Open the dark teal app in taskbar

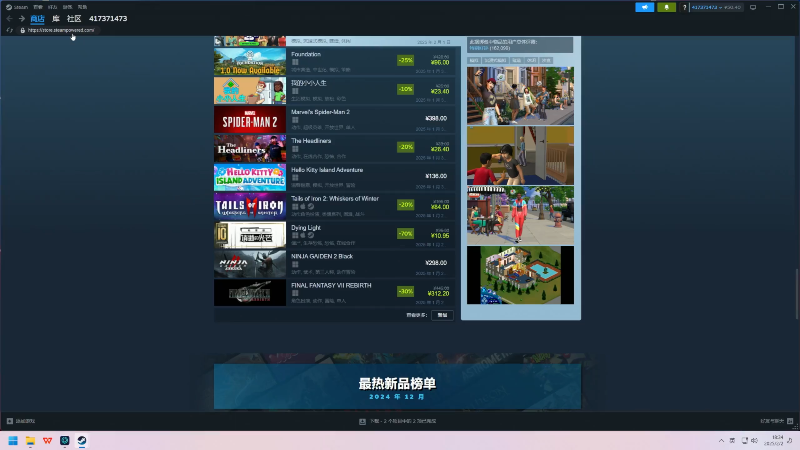pyautogui.click(x=65, y=441)
